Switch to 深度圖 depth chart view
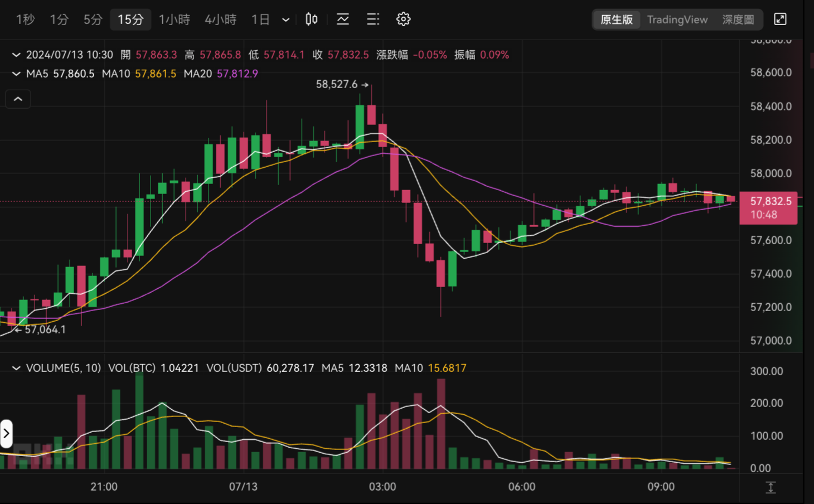 pos(738,20)
